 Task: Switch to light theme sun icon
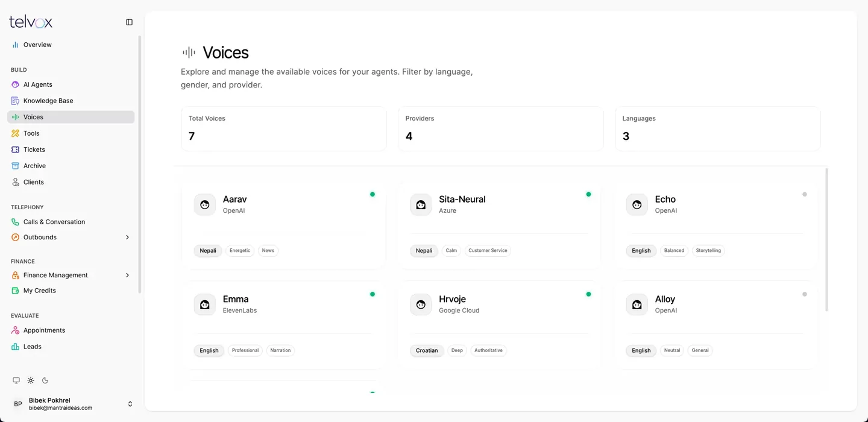(31, 380)
